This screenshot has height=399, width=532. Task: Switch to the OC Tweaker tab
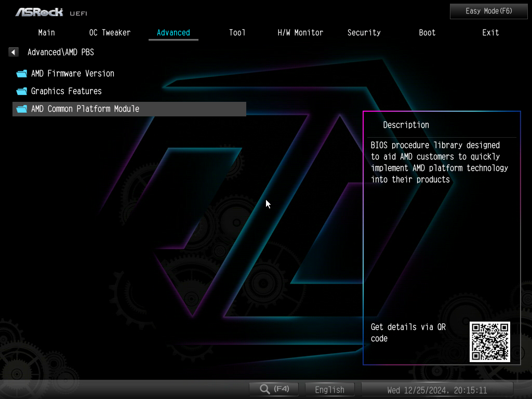point(110,33)
